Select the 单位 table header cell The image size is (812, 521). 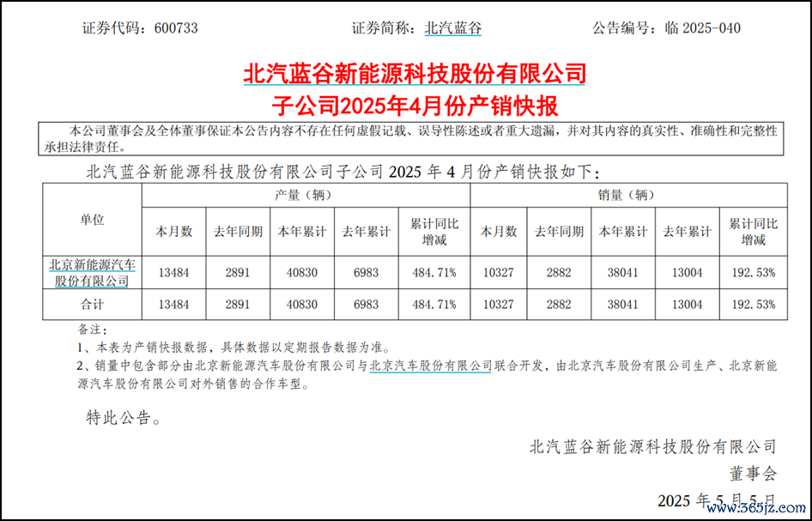pyautogui.click(x=92, y=220)
